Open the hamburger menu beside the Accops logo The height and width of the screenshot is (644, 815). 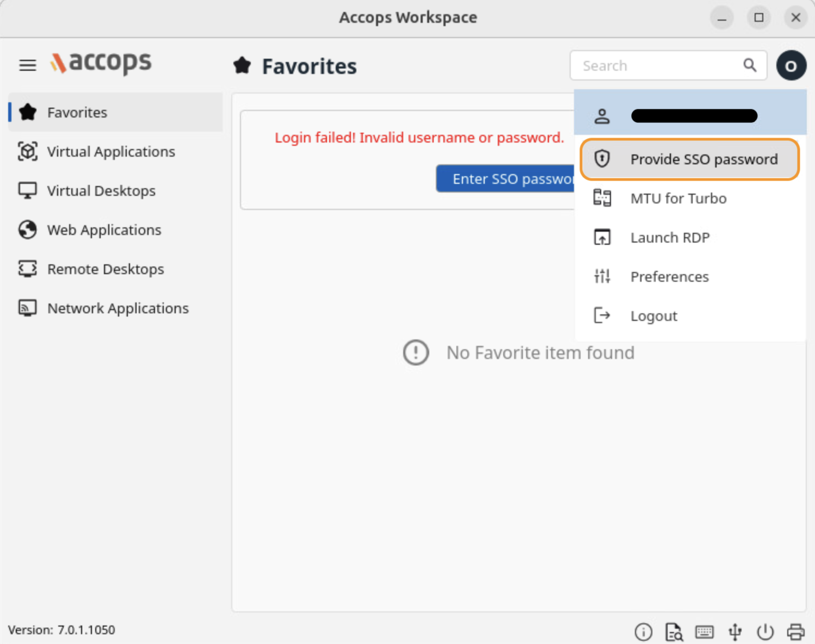pos(28,65)
